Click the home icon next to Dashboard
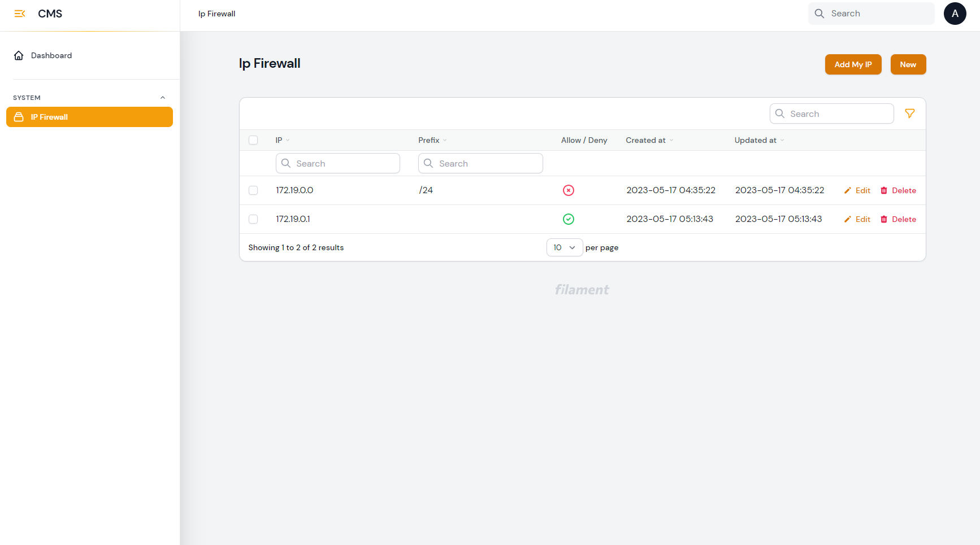 click(19, 55)
